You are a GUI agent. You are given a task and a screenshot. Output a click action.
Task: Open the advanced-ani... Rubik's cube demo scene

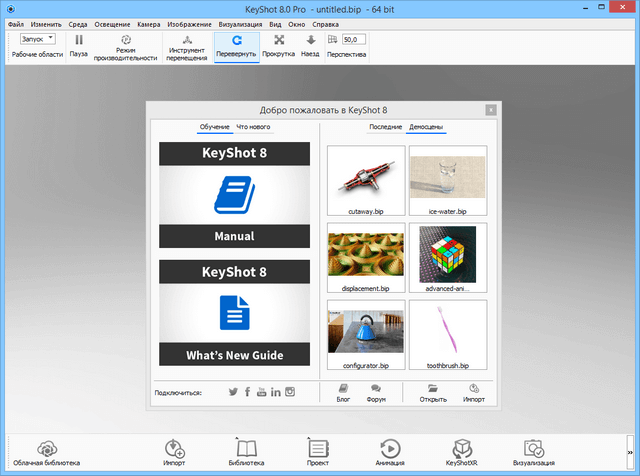[448, 256]
